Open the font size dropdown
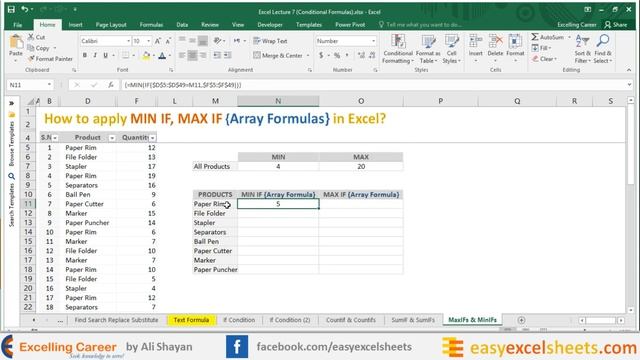The width and height of the screenshot is (640, 360). point(149,41)
